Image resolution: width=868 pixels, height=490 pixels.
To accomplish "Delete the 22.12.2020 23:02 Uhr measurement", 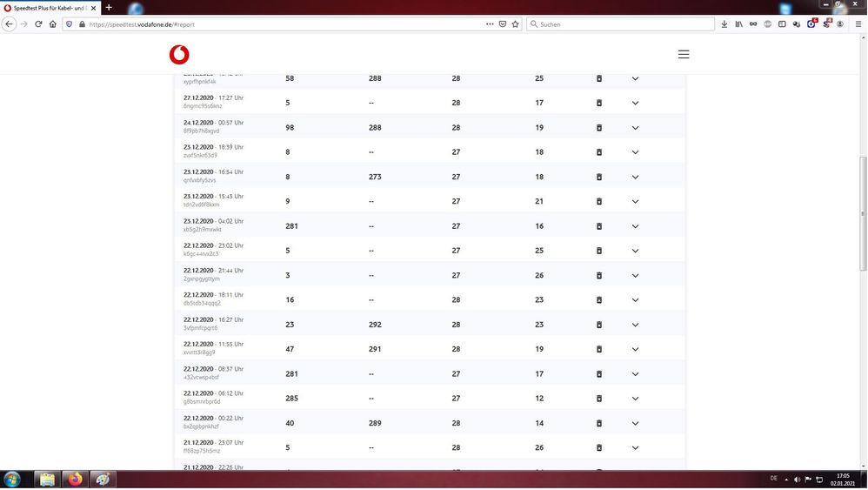I will click(x=599, y=251).
